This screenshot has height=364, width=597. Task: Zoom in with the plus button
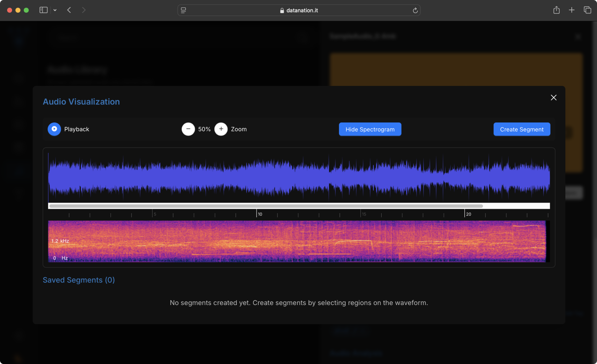[x=221, y=129]
